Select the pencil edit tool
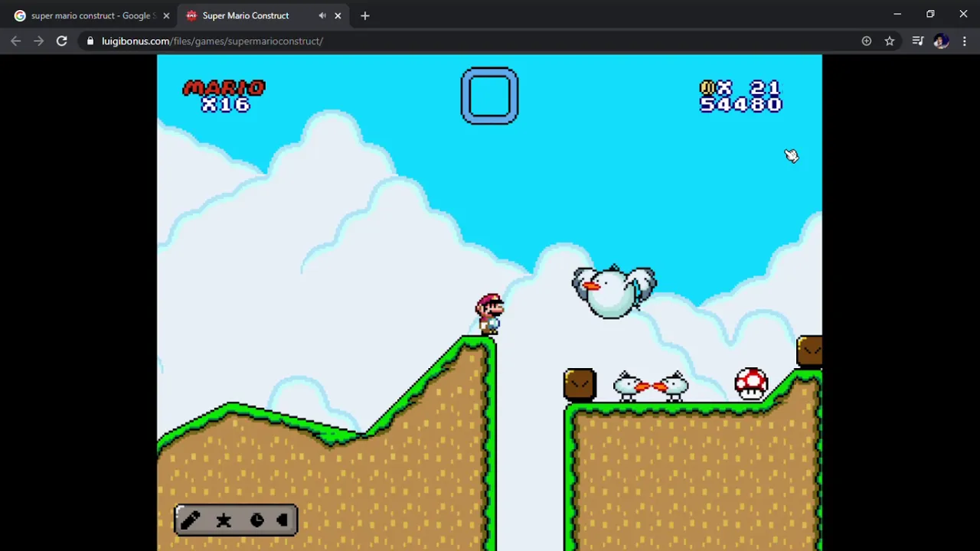980x551 pixels. pos(190,520)
